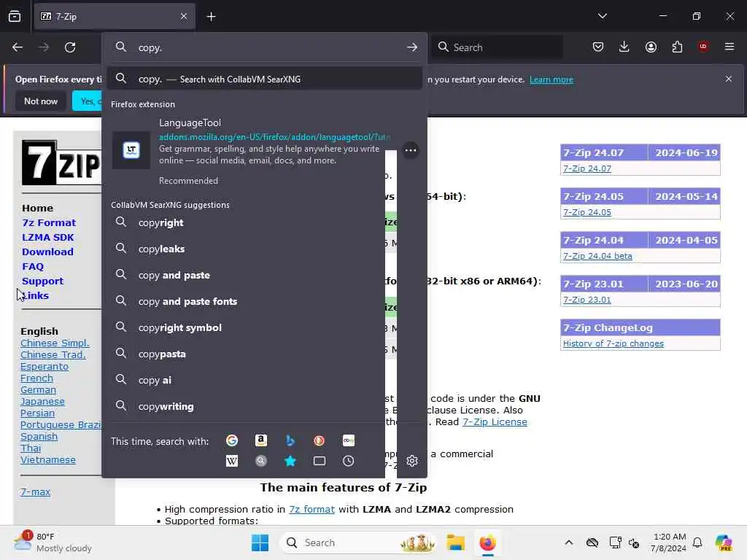Open the Support sidebar link

click(42, 281)
